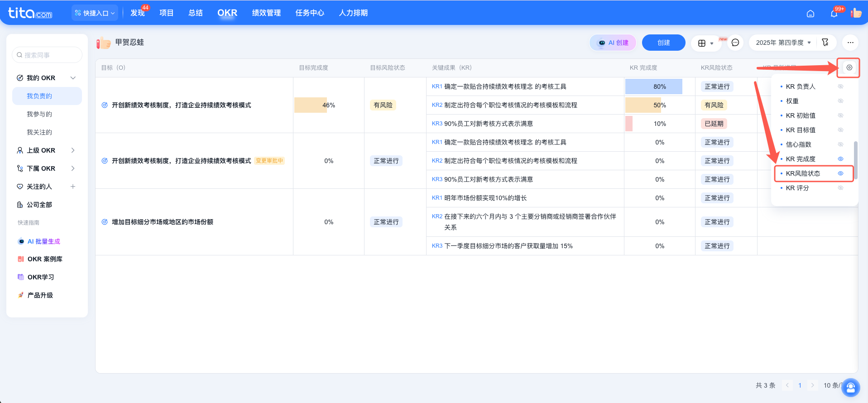Click target icon of 增加目标细分市场 objective

pos(105,222)
